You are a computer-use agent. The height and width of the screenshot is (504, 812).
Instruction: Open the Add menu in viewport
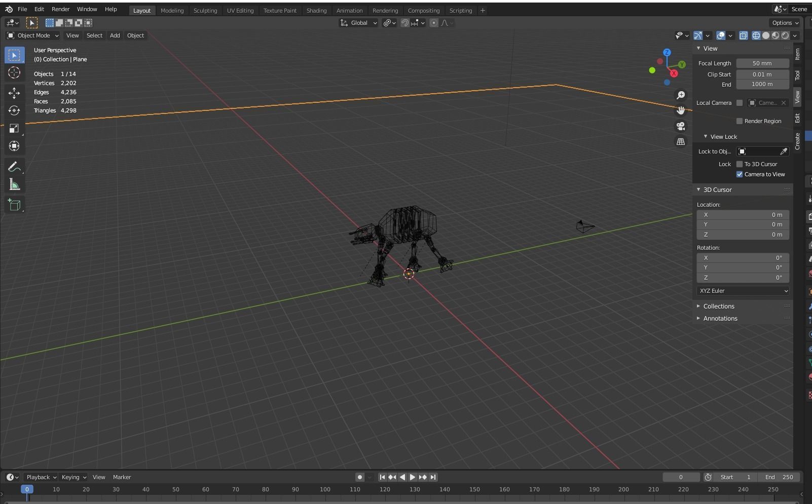(115, 35)
